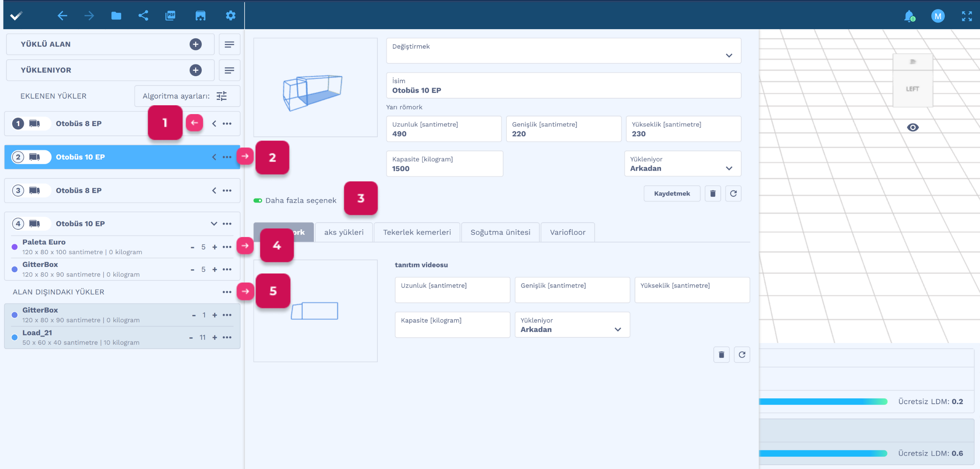
Task: Open settings gear in top toolbar
Action: tap(230, 16)
